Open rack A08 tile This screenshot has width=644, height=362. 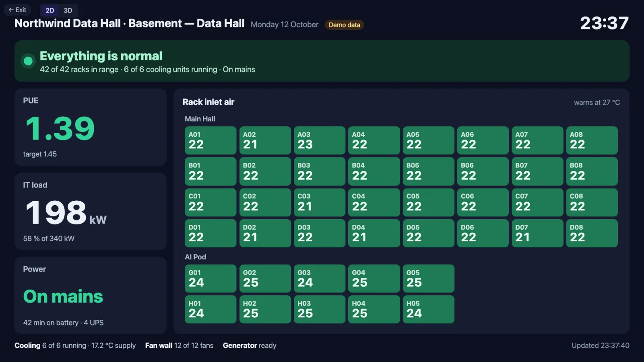click(592, 140)
